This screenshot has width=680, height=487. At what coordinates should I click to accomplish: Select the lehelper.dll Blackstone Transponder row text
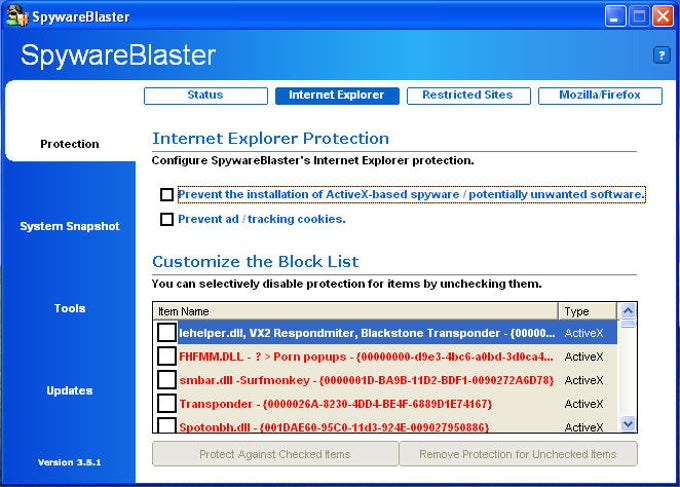[x=367, y=333]
